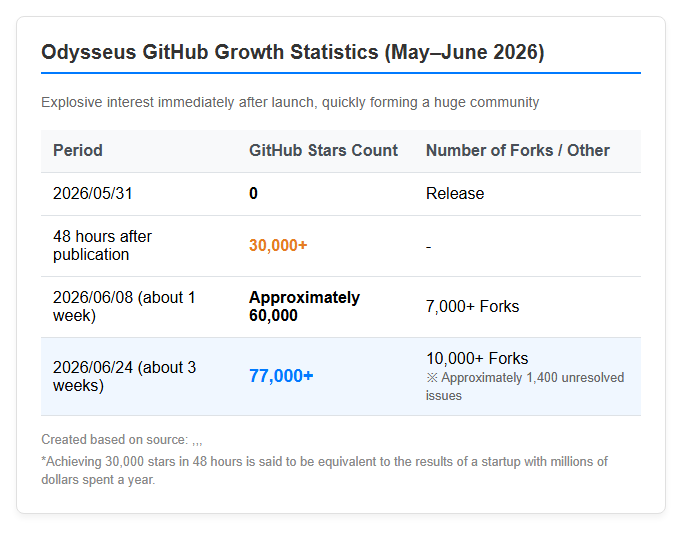The height and width of the screenshot is (533, 682).
Task: Select the Approximately 60,000 stars value
Action: (304, 306)
